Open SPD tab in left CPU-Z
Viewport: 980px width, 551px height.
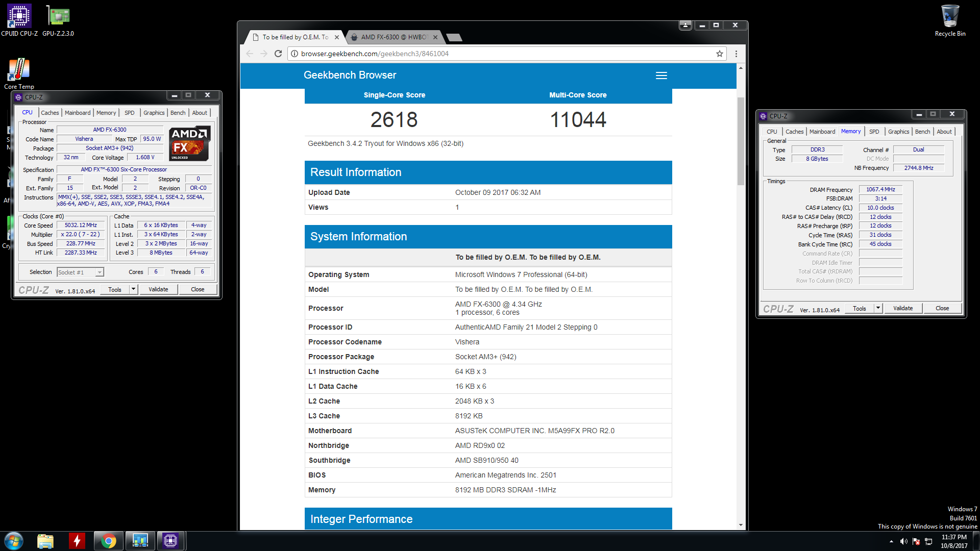[130, 113]
